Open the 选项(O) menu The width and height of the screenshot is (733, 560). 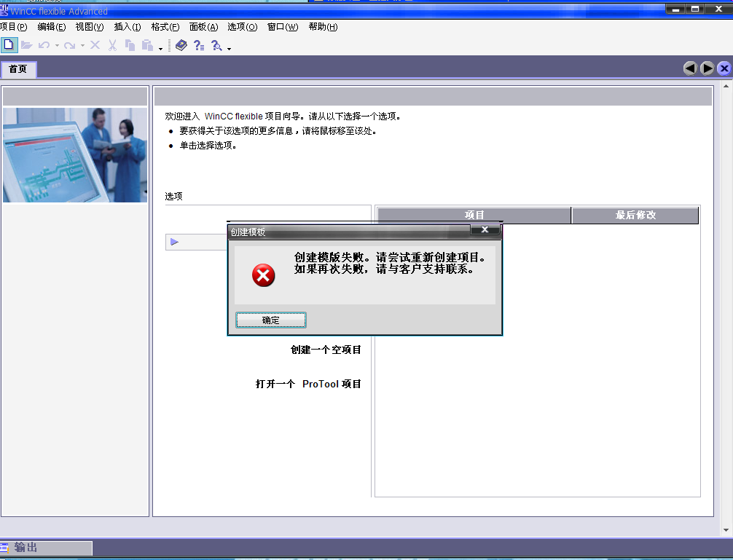242,27
